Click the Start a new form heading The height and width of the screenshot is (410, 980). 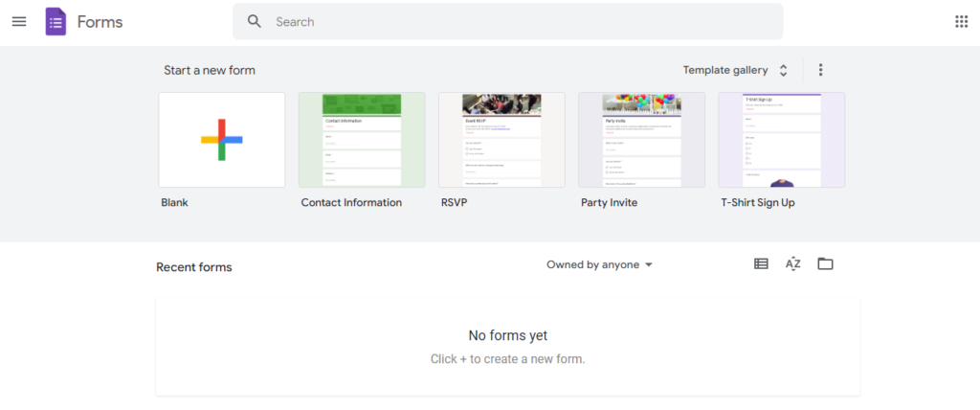click(x=210, y=70)
